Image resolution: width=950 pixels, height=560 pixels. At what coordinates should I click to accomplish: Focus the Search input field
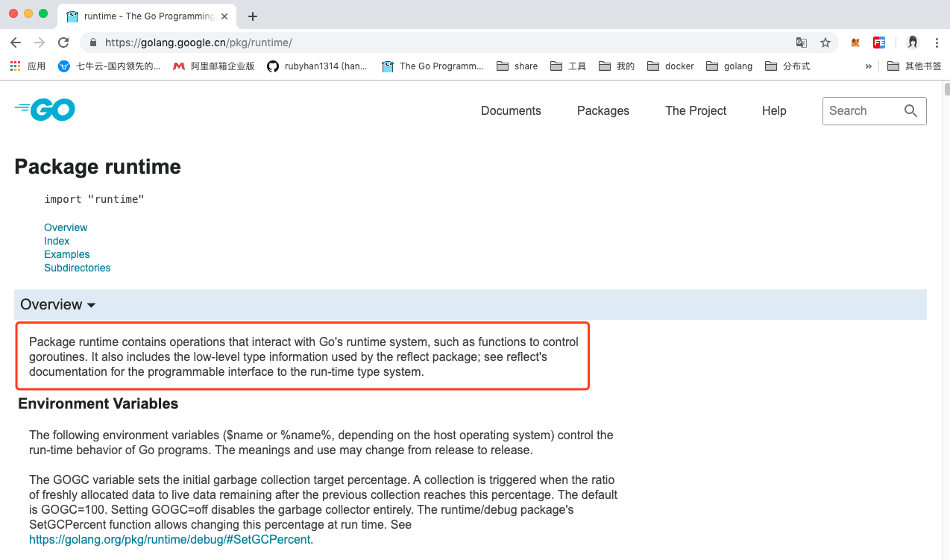(x=861, y=111)
